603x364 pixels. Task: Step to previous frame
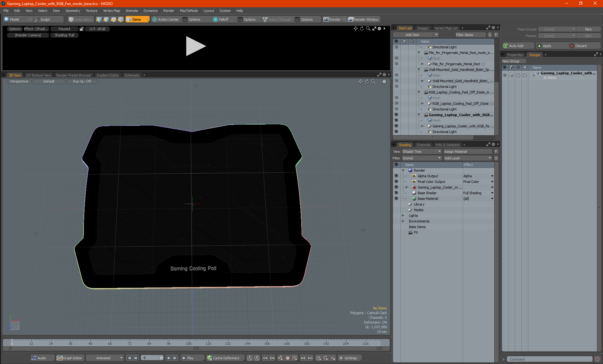(136, 358)
